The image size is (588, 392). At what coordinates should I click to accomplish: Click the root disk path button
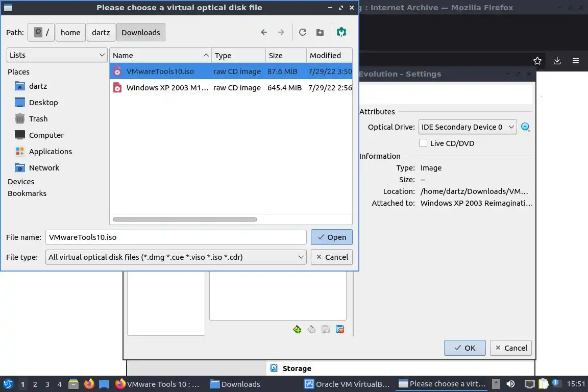click(41, 33)
